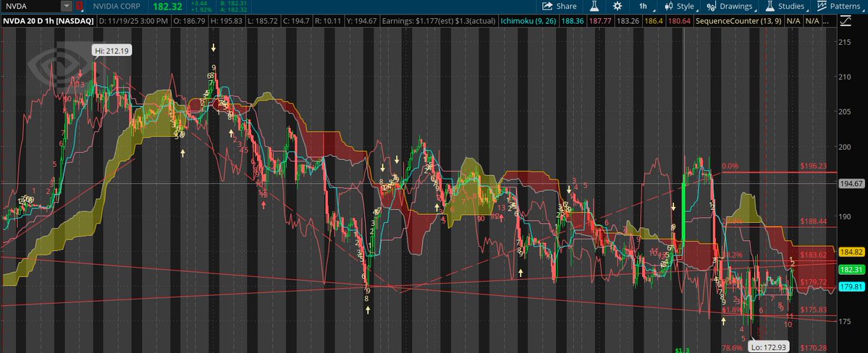Click the $183.62 Fibonacci level label
This screenshot has width=868, height=353.
(x=813, y=255)
